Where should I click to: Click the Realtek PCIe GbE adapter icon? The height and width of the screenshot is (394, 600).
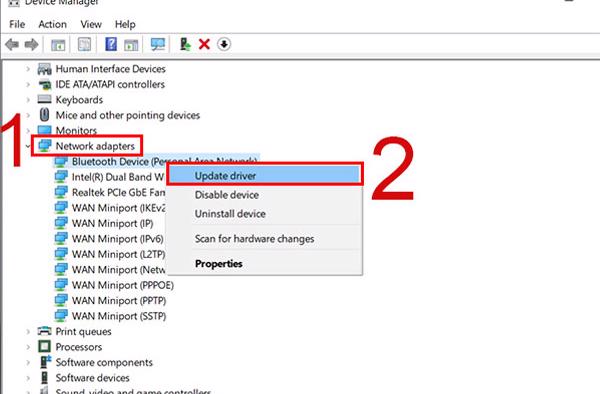tap(61, 192)
